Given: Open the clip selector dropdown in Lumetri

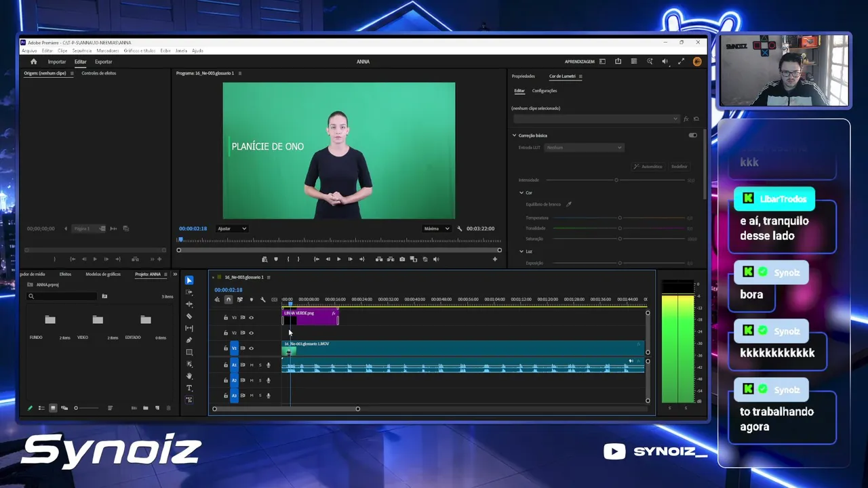Looking at the screenshot, I should point(595,119).
